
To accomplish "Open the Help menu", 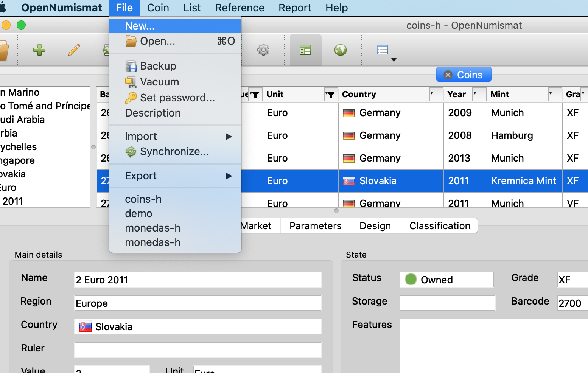I will point(337,8).
